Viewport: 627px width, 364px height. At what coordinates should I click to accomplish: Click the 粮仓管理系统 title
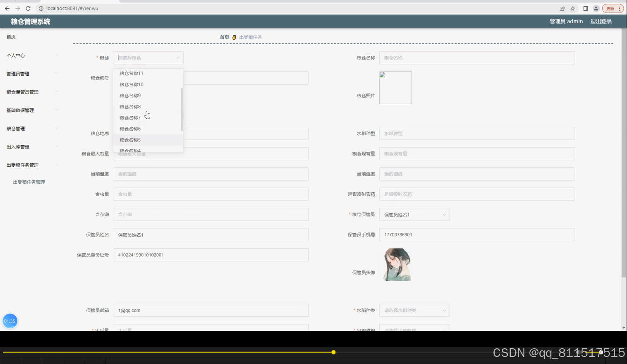coord(31,22)
